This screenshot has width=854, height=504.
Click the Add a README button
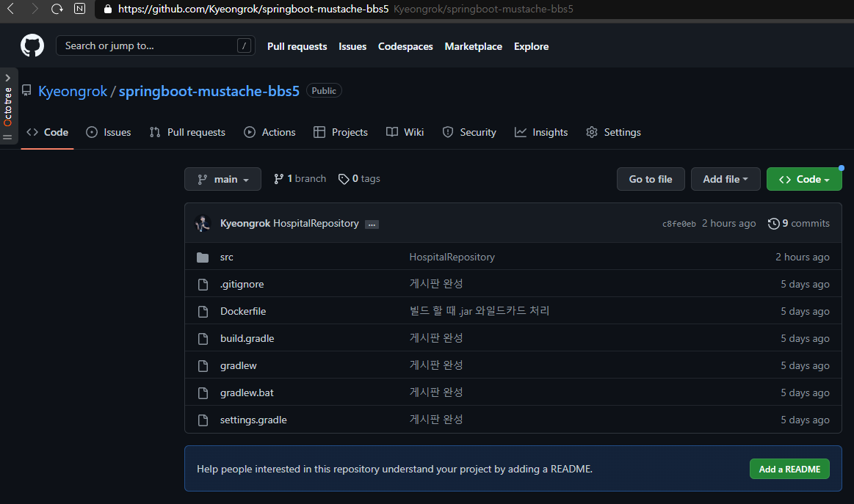pyautogui.click(x=789, y=470)
